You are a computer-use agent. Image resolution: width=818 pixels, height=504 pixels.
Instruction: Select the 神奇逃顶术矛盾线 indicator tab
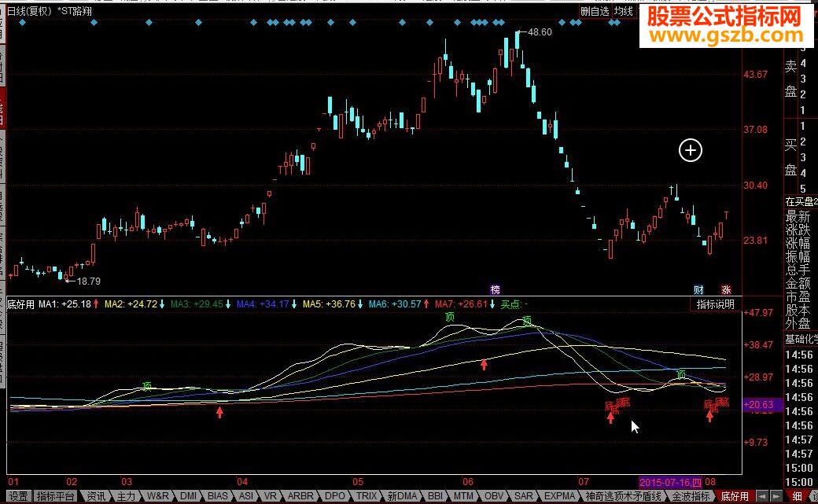point(623,495)
